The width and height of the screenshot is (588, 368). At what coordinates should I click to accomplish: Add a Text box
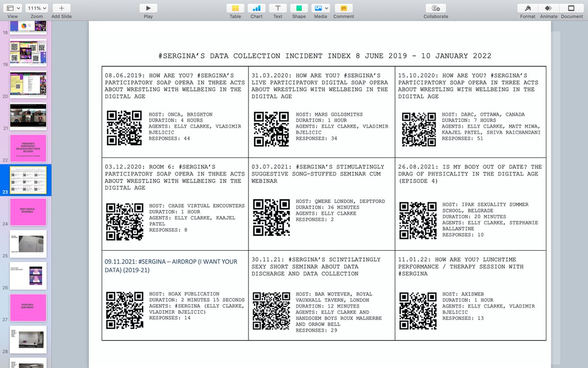coord(278,8)
